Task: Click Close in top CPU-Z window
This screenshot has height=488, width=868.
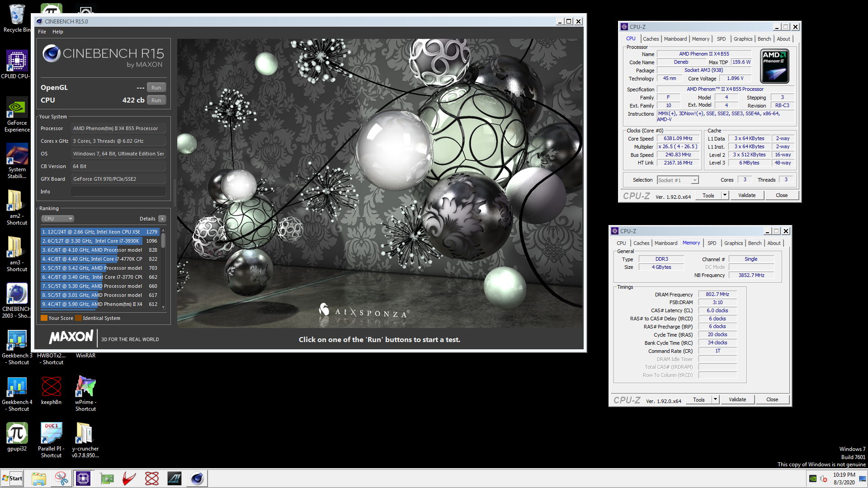Action: (x=782, y=196)
